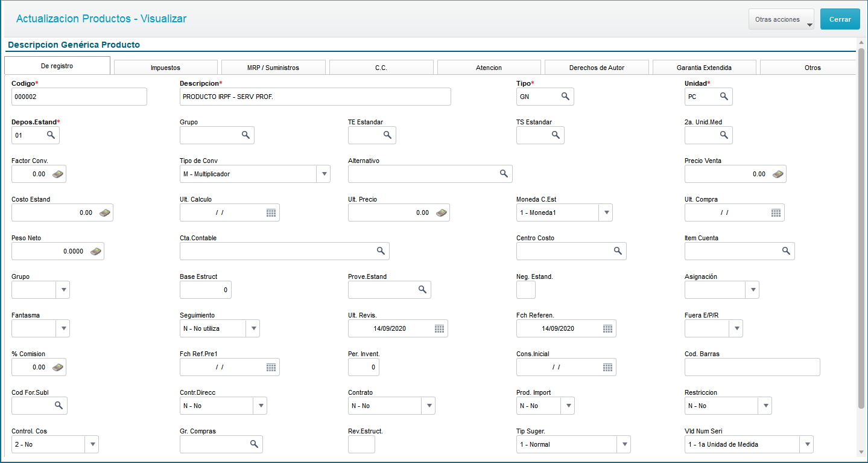868x463 pixels.
Task: Click Ult. Precio calculator icon
Action: point(441,212)
